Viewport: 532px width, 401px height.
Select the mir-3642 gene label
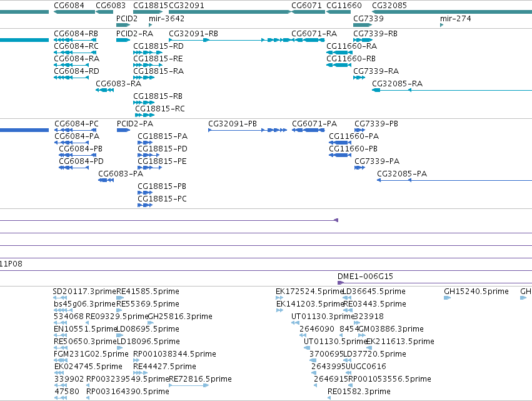166,18
